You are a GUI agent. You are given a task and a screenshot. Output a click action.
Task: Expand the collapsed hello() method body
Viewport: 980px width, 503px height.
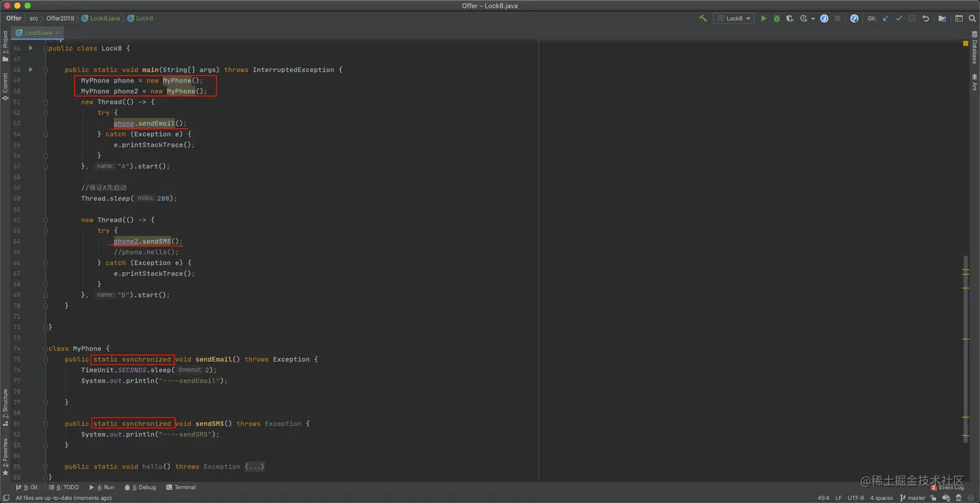pos(255,467)
